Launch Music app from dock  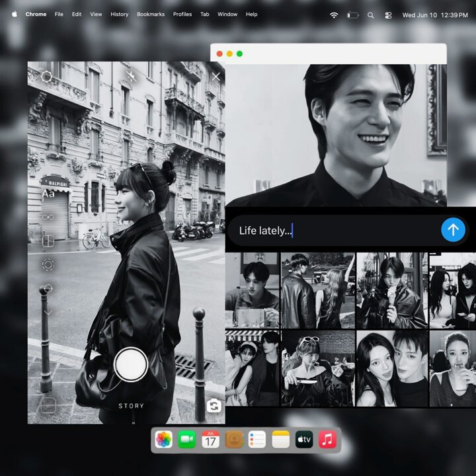click(x=327, y=439)
